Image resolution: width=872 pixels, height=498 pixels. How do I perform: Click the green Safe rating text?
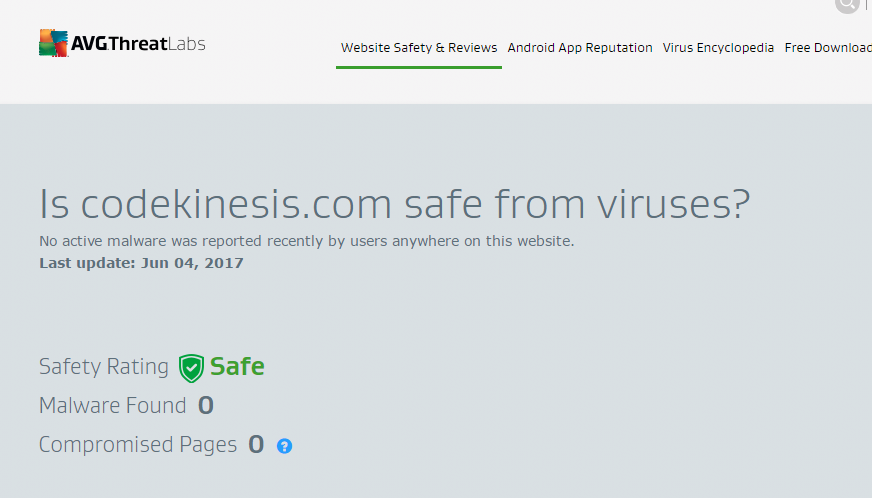(237, 367)
